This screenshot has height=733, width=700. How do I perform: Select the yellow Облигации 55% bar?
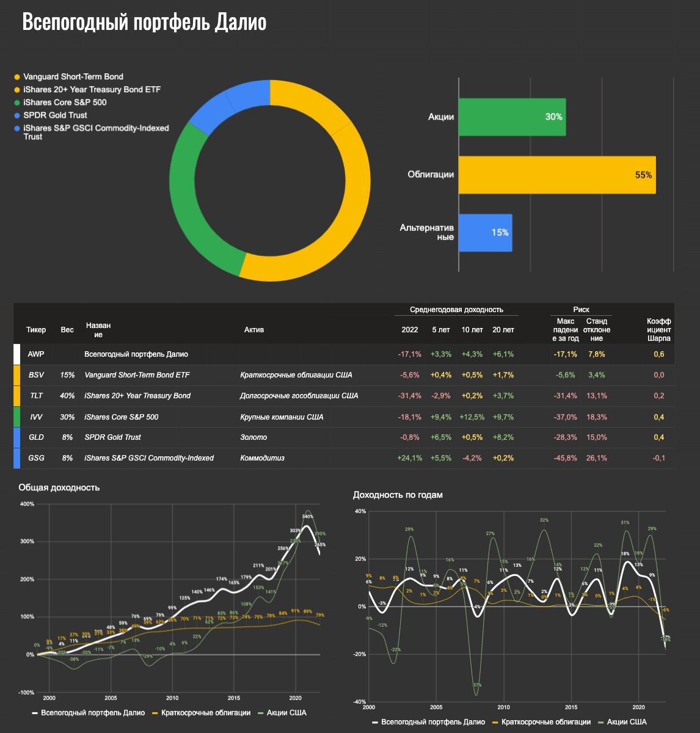(x=556, y=175)
